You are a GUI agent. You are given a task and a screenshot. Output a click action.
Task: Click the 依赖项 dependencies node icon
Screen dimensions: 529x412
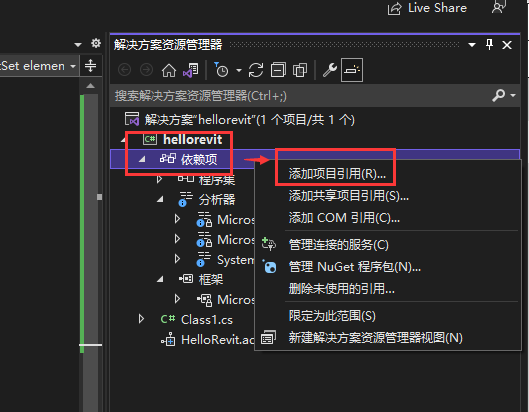pyautogui.click(x=168, y=158)
